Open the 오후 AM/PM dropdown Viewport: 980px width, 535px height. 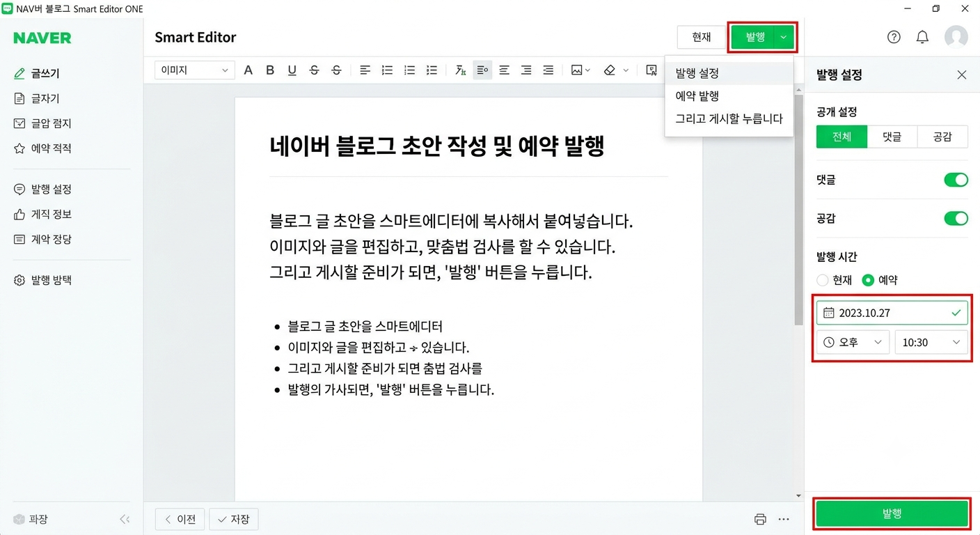(853, 342)
